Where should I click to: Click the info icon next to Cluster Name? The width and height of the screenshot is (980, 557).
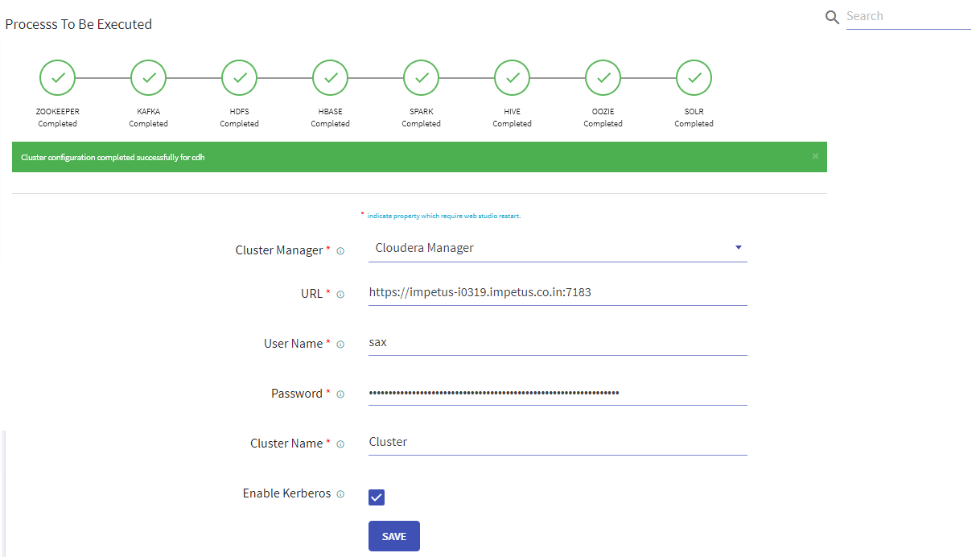tap(340, 444)
